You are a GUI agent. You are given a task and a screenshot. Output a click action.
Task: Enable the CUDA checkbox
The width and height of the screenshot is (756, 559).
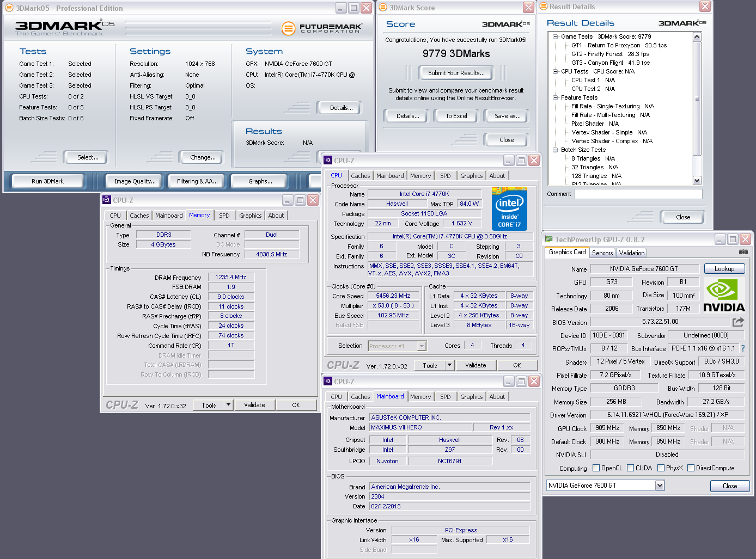click(630, 468)
